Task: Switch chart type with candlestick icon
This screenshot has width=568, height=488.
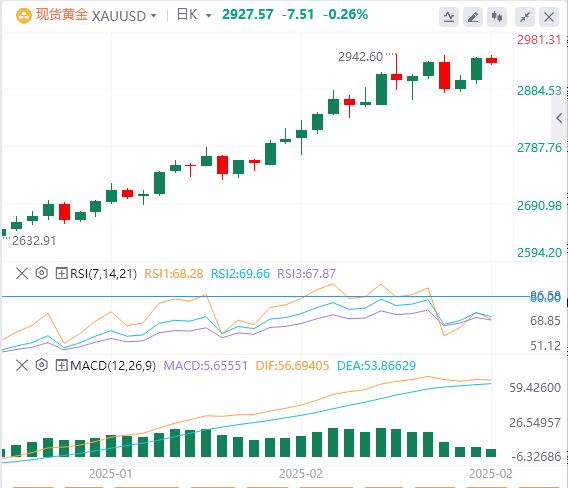Action: point(497,17)
